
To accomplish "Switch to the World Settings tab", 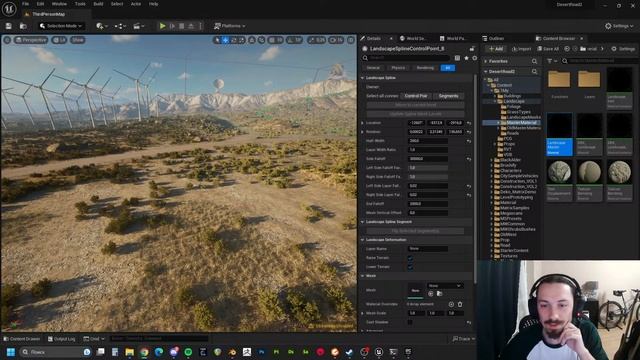I will 413,38.
